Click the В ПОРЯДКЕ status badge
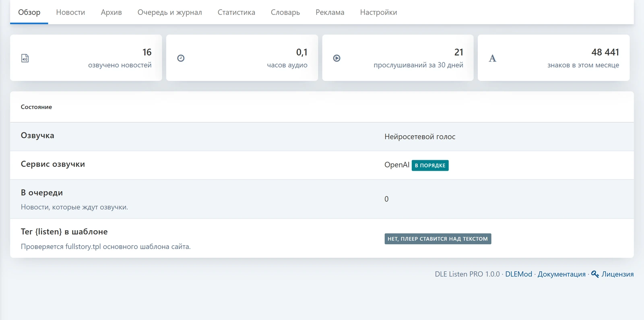The height and width of the screenshot is (320, 644). 430,165
